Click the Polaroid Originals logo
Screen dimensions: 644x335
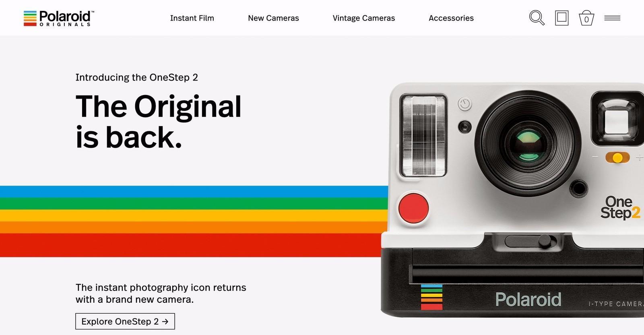(x=59, y=18)
